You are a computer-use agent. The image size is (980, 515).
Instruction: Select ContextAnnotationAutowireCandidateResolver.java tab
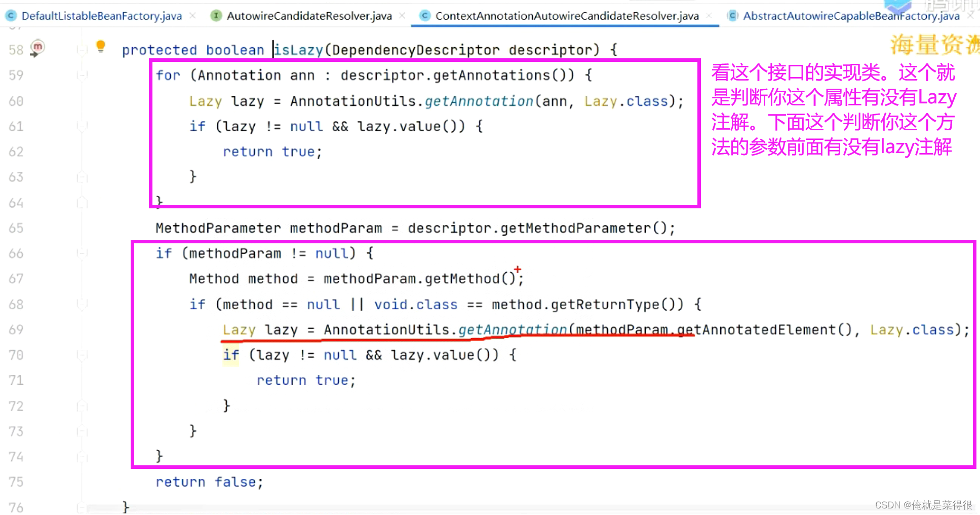point(567,16)
